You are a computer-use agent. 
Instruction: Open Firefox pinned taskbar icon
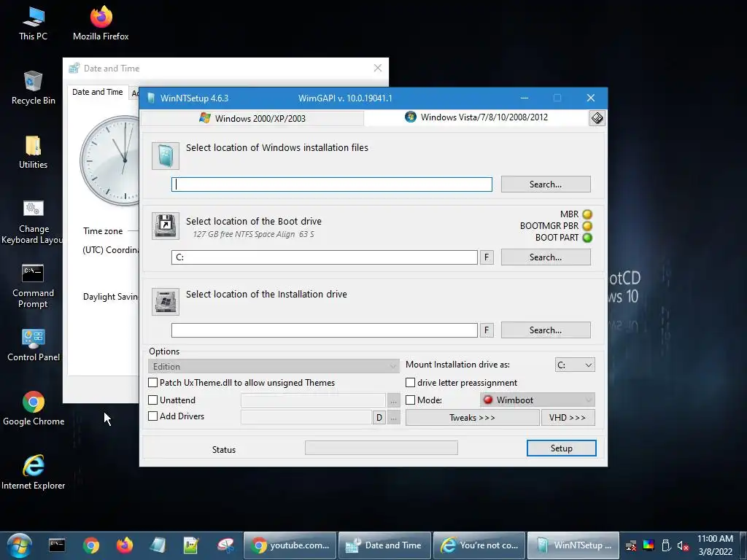124,545
